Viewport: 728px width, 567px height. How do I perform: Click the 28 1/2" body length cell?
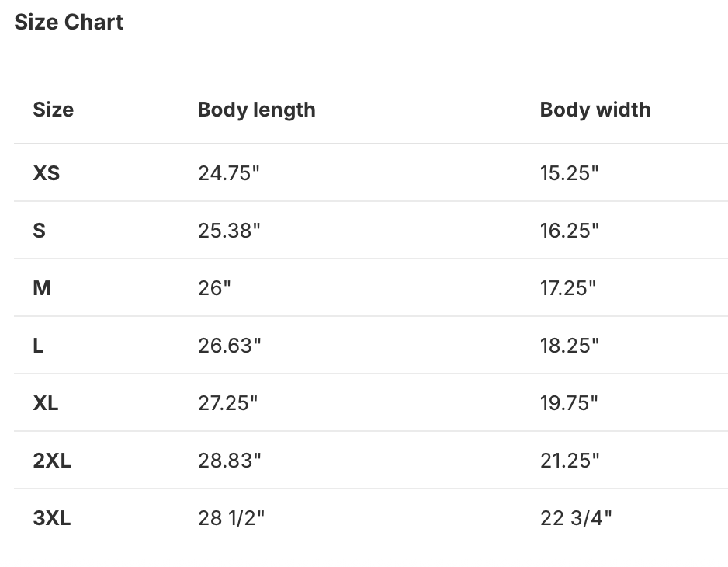click(231, 518)
